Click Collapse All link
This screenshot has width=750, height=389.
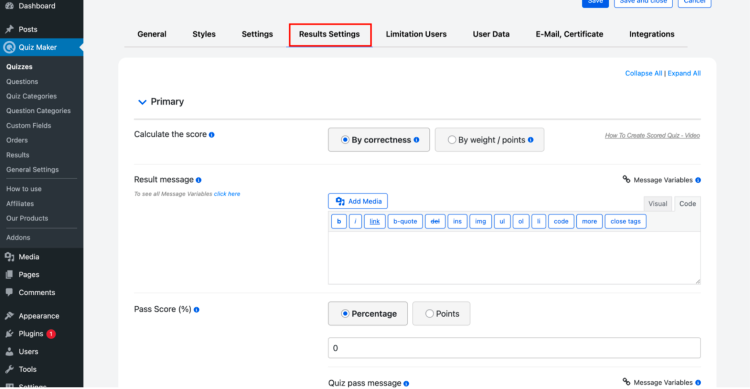tap(643, 73)
